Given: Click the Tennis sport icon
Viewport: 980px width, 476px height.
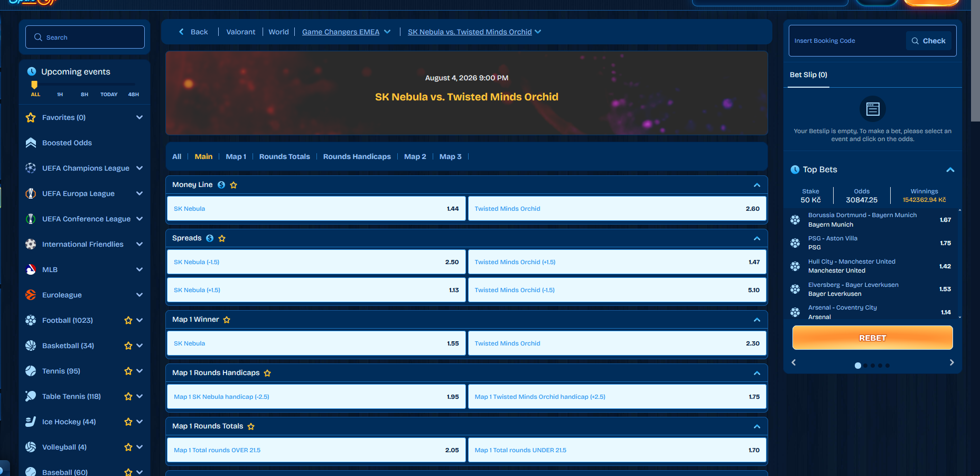Looking at the screenshot, I should click(31, 371).
